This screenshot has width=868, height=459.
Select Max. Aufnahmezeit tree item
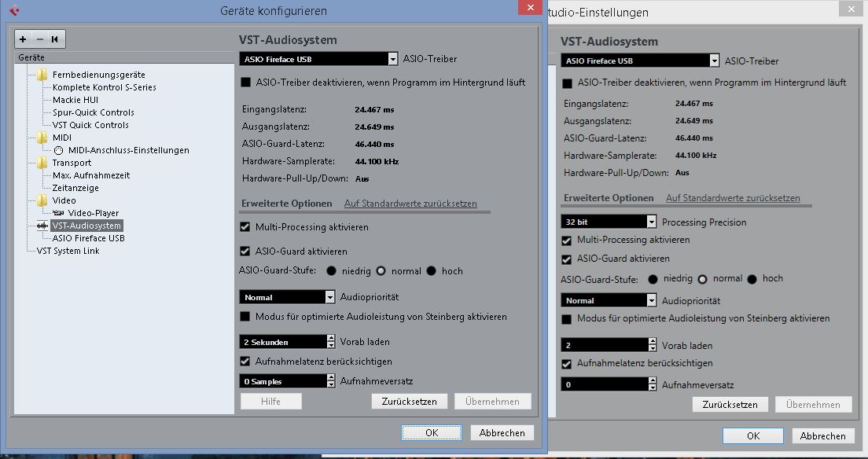click(x=90, y=175)
